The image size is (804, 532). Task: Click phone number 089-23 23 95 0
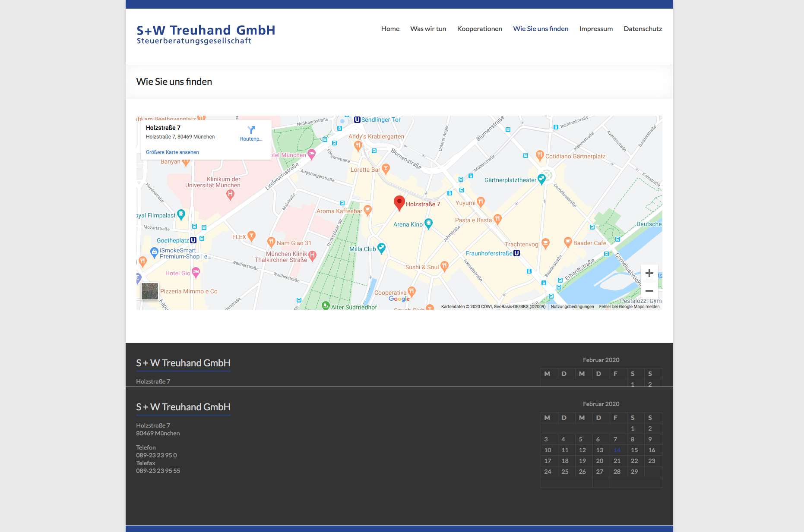156,455
